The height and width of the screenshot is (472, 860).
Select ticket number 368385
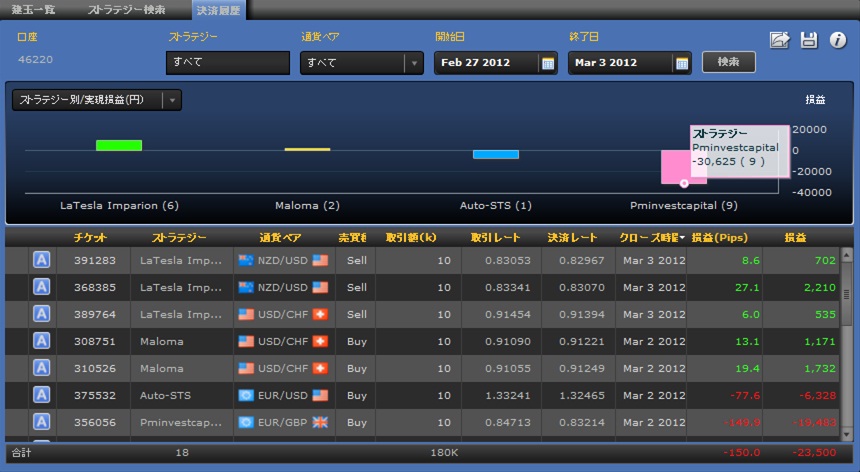[x=95, y=287]
